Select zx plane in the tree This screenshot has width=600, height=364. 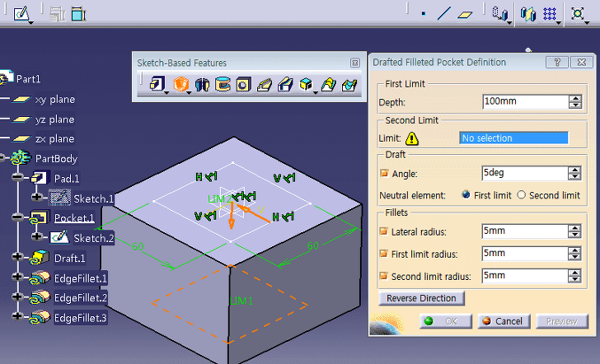(x=54, y=138)
